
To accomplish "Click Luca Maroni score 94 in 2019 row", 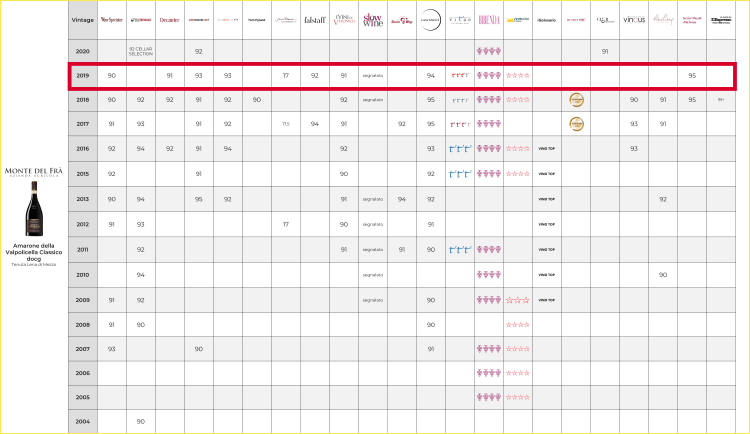I will [x=430, y=76].
